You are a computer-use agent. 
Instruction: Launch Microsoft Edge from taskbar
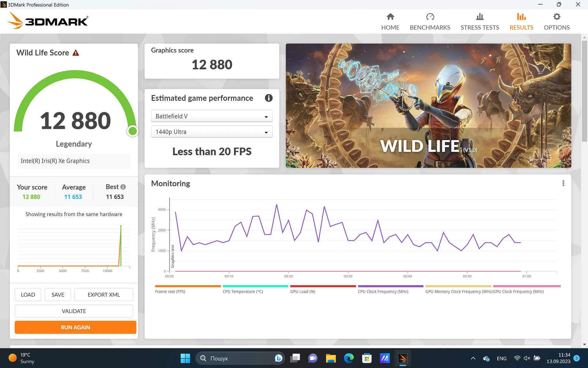click(349, 358)
